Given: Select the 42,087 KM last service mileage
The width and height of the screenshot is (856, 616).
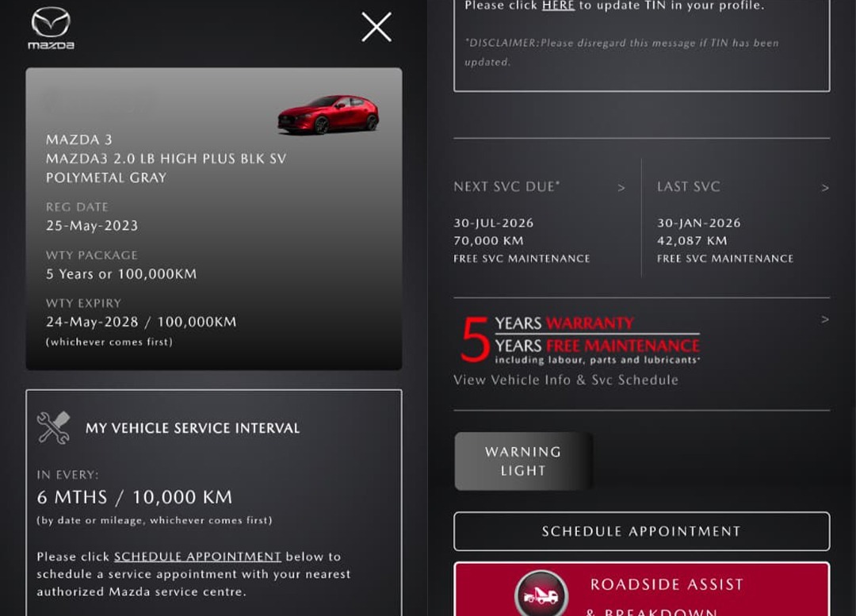Looking at the screenshot, I should coord(692,241).
